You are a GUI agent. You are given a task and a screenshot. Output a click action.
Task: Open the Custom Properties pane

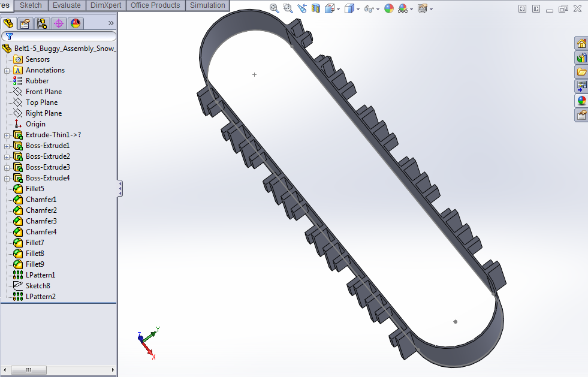(x=580, y=115)
